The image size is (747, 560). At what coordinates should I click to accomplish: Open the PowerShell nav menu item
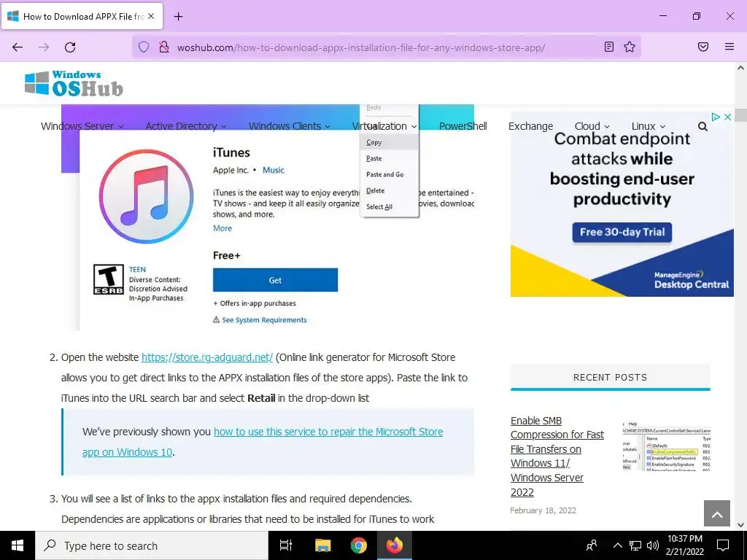[x=462, y=126]
